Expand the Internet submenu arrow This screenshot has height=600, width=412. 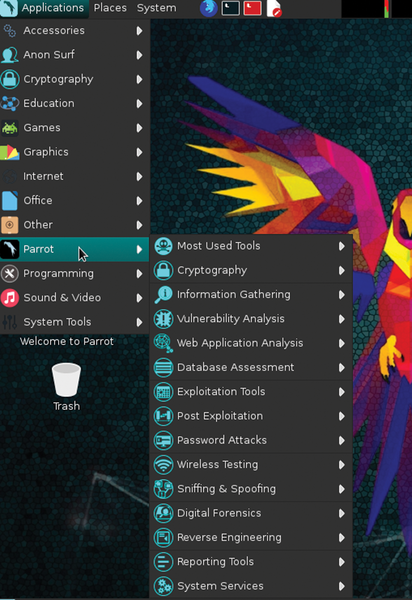(139, 176)
